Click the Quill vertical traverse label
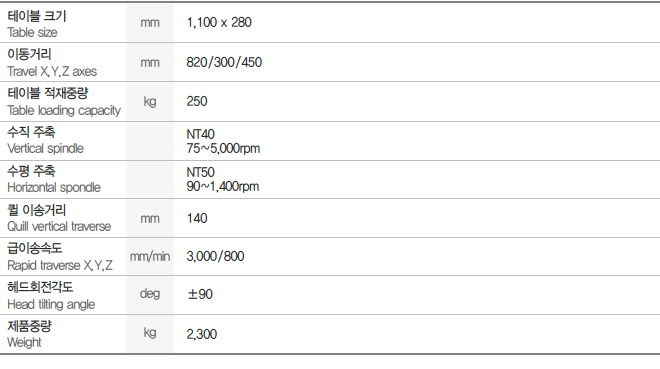This screenshot has width=660, height=369. pyautogui.click(x=59, y=226)
